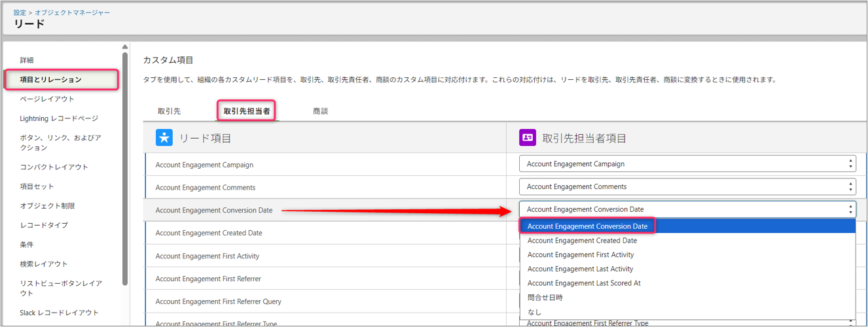868x327 pixels.
Task: Open リストビューボタンレイアウト sidebar item
Action: [61, 288]
